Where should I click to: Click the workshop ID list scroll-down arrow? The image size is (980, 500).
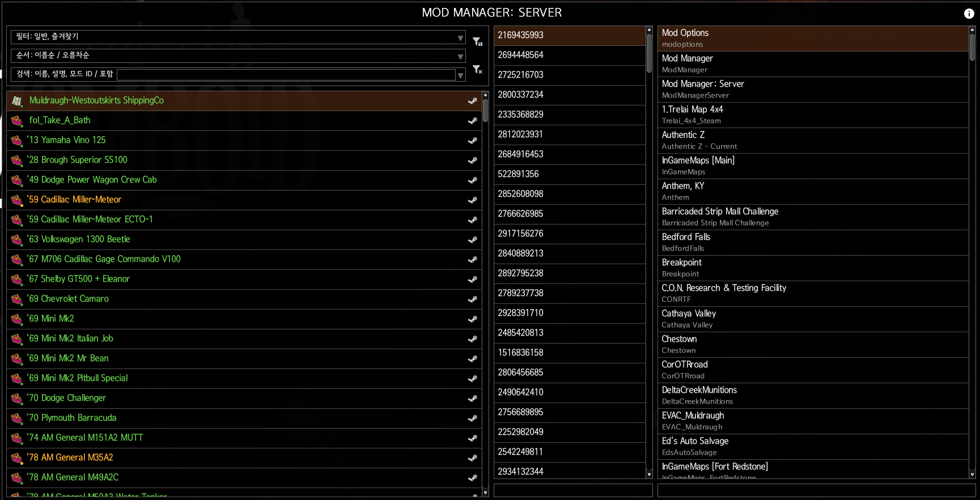tap(649, 474)
